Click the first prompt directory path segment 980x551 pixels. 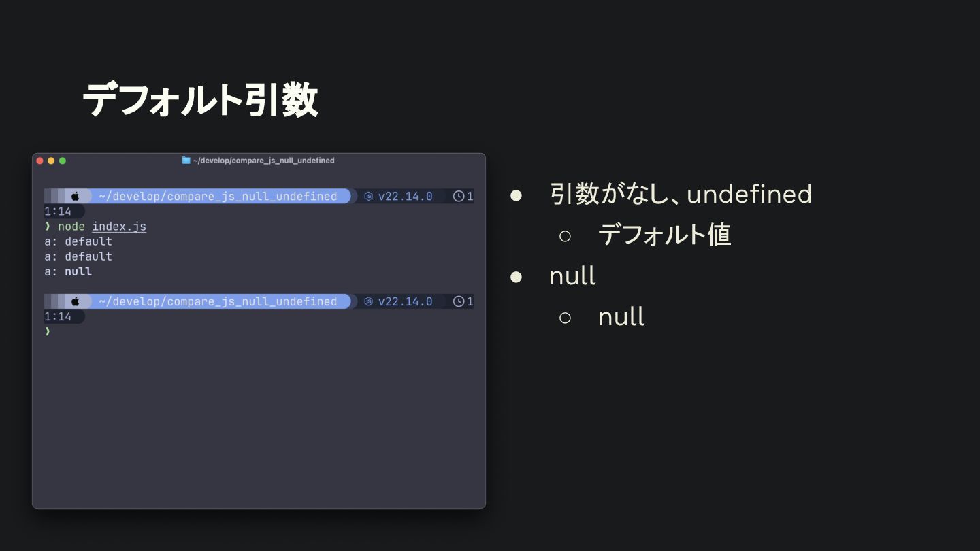[218, 197]
